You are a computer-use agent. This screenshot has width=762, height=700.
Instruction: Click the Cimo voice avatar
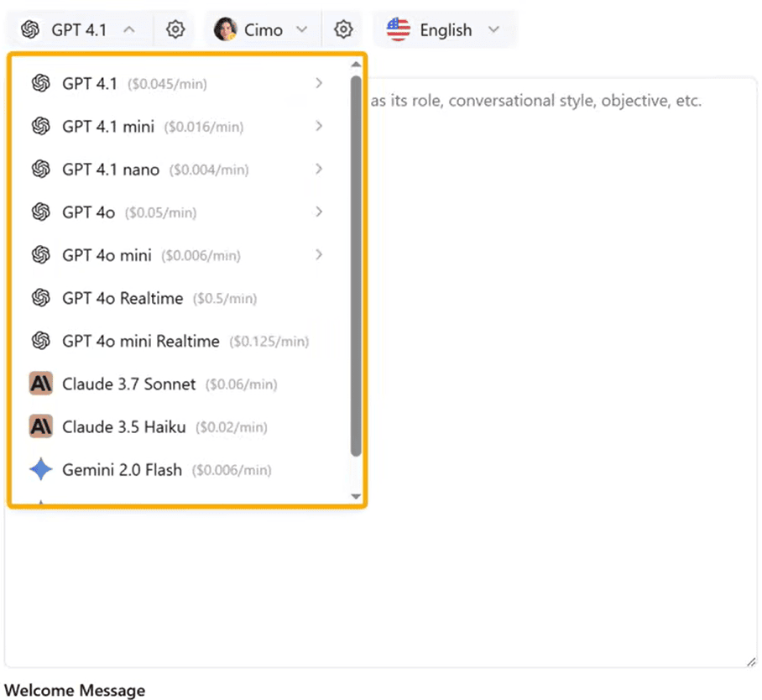pyautogui.click(x=225, y=30)
